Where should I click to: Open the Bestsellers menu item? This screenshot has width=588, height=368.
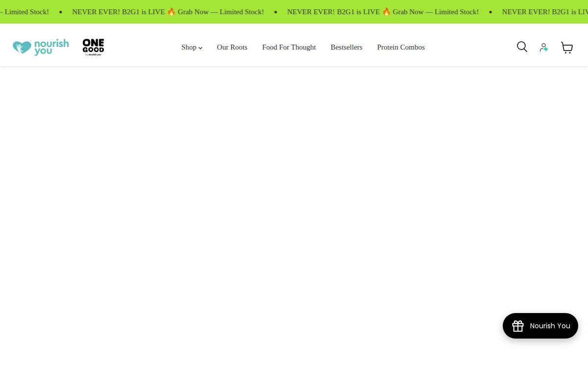click(x=346, y=47)
